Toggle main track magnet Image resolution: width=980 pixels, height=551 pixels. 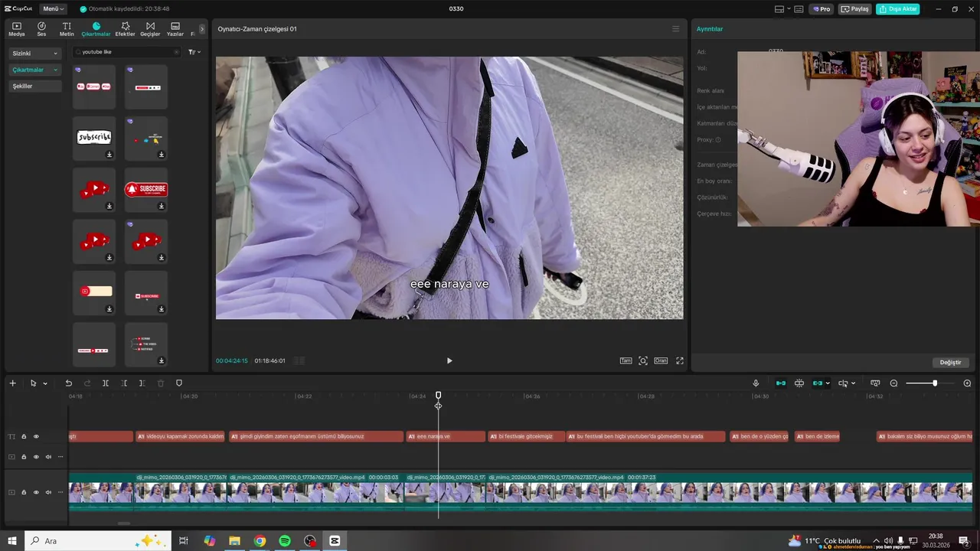tap(781, 383)
